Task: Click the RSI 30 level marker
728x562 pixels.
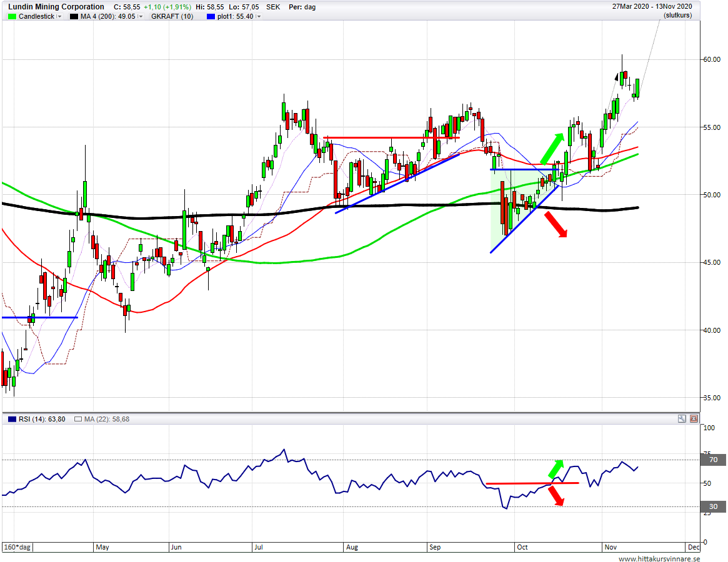Action: coord(714,507)
